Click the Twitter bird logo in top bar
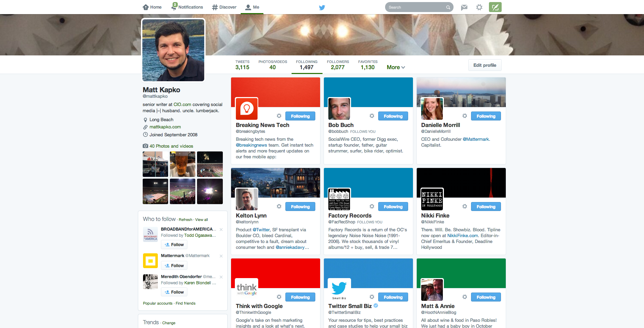The height and width of the screenshot is (328, 644). (322, 7)
